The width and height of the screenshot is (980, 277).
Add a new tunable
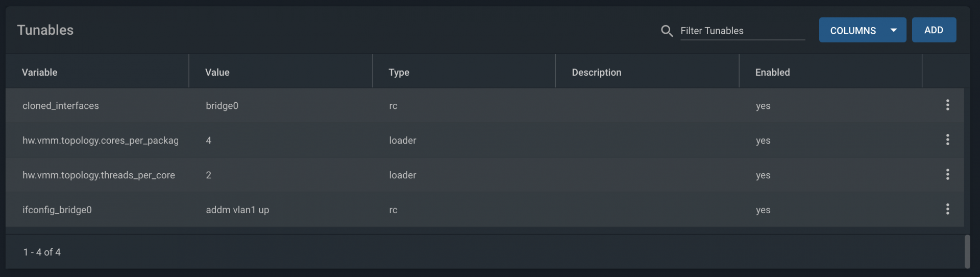point(934,30)
